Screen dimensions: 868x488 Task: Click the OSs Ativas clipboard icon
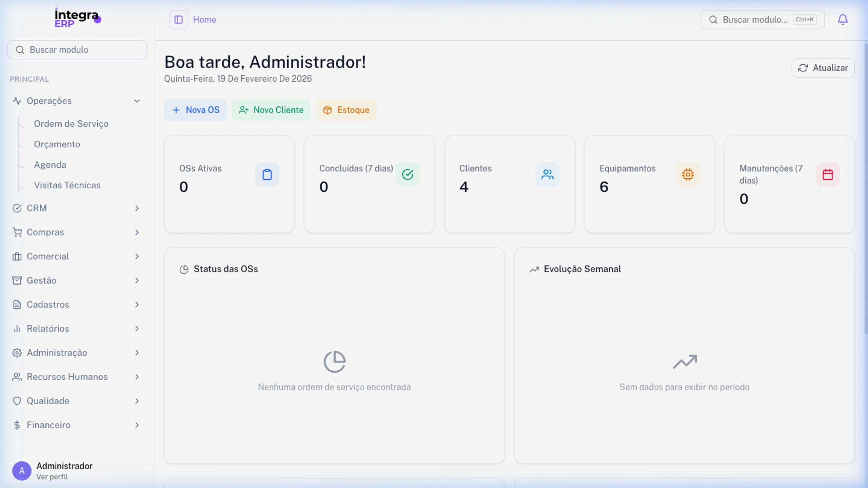click(x=267, y=175)
